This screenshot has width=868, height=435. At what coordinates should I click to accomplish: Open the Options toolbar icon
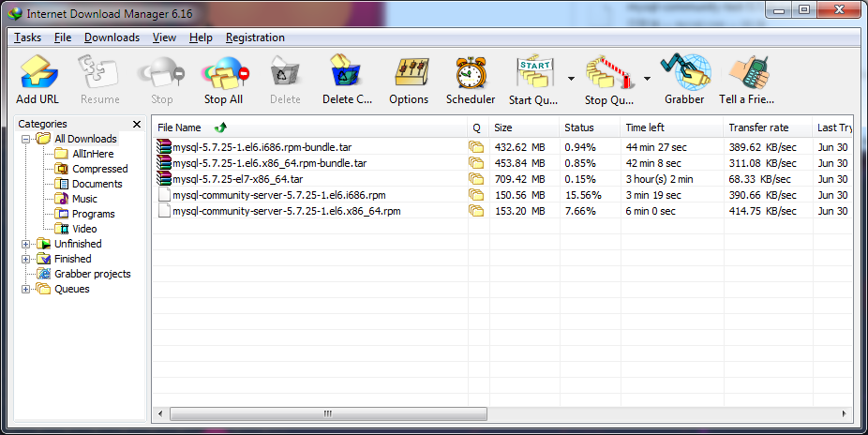[411, 72]
